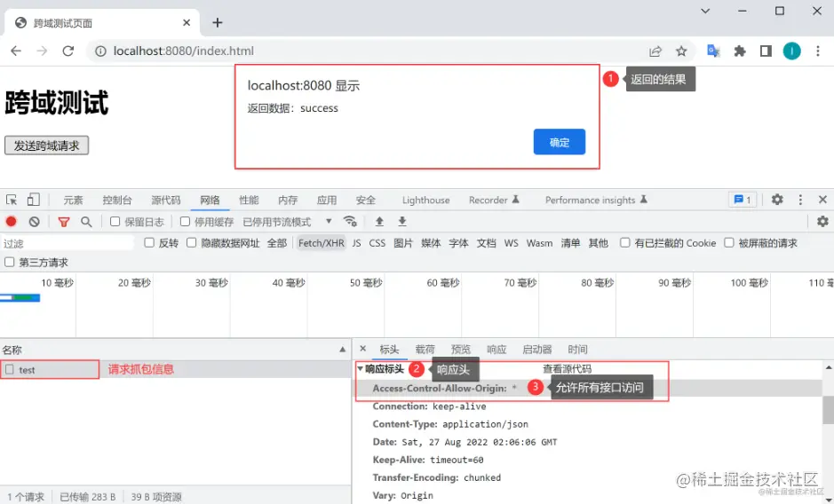Switch to the Performance insights tab
The width and height of the screenshot is (834, 504).
click(x=596, y=200)
